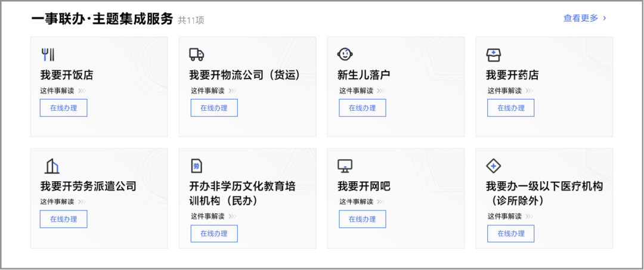
Task: Click the building labor dispatch icon
Action: coord(52,166)
